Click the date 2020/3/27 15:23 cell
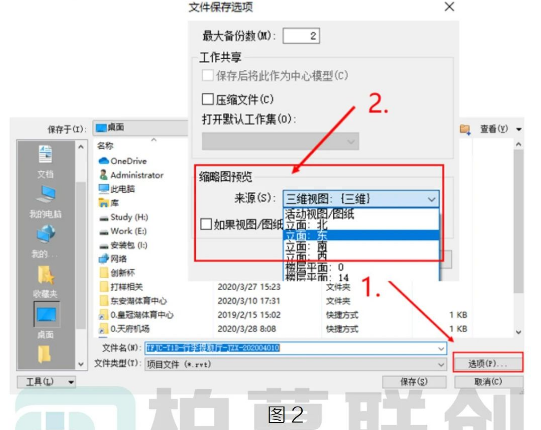 click(249, 287)
